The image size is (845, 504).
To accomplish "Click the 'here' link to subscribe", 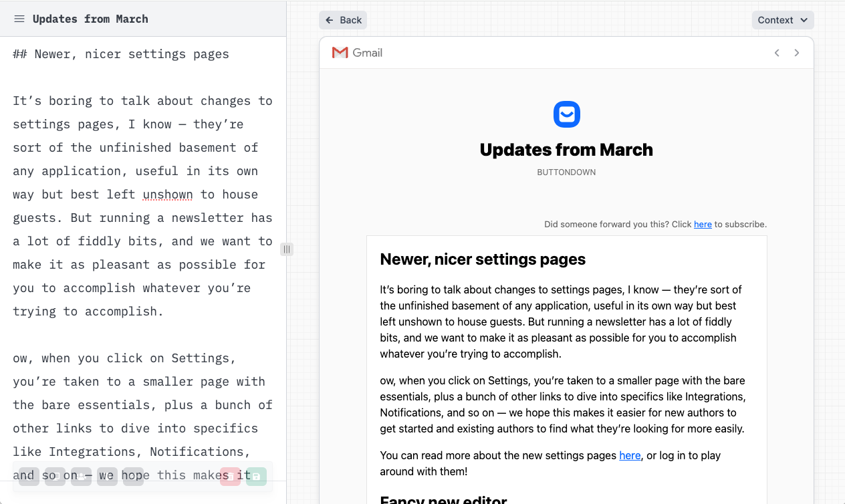I will (x=703, y=224).
